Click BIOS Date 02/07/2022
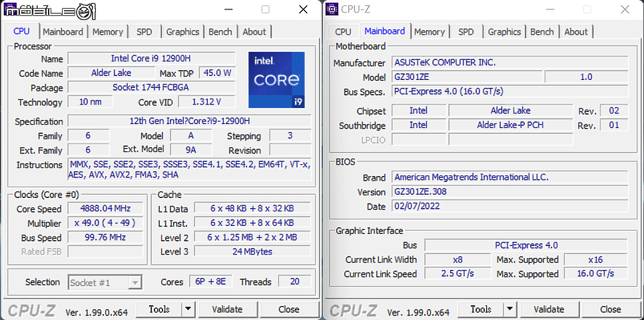The width and height of the screenshot is (644, 320). [x=509, y=206]
